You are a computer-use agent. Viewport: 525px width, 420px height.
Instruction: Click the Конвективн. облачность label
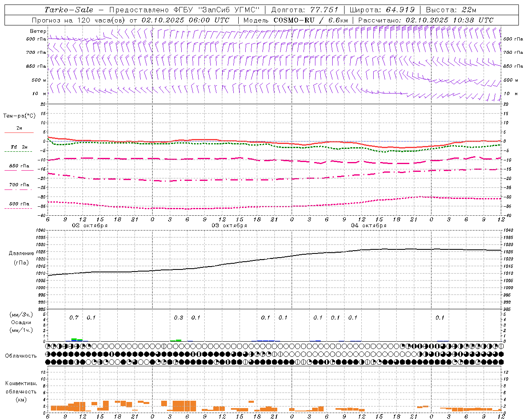point(21,388)
